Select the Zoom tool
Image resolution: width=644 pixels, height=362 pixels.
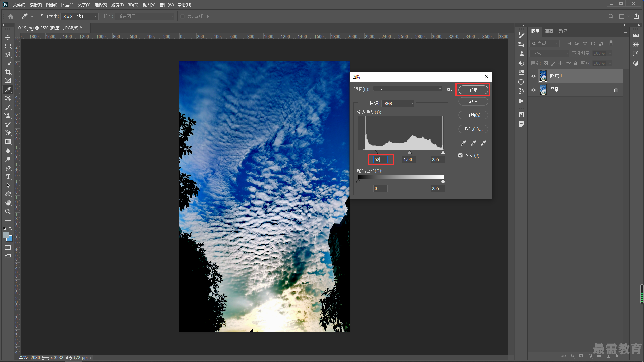point(8,212)
